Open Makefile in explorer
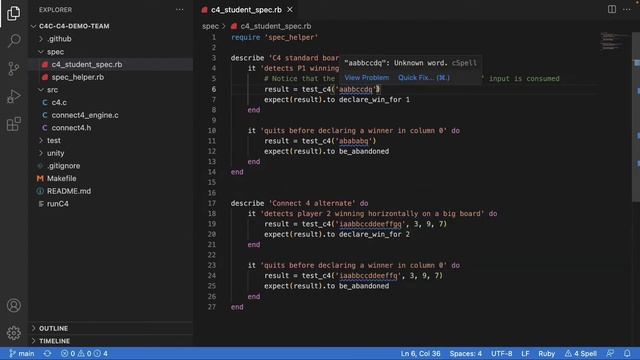 111,178
